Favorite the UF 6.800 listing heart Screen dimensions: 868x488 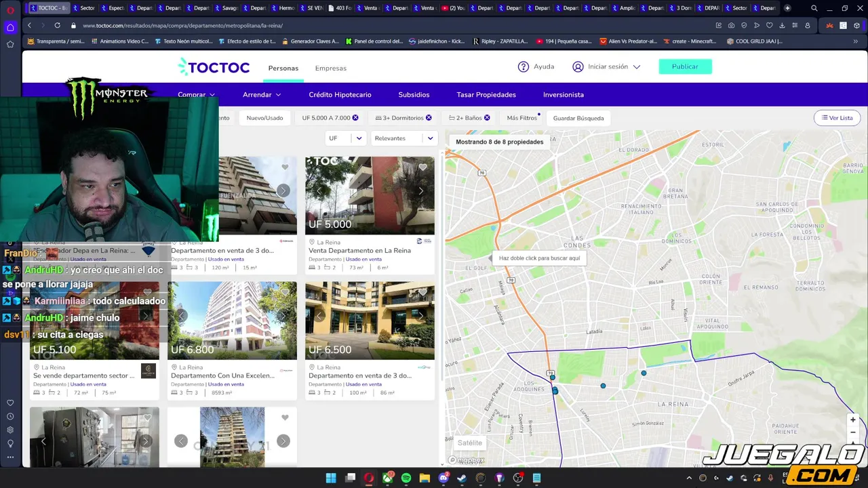point(285,292)
